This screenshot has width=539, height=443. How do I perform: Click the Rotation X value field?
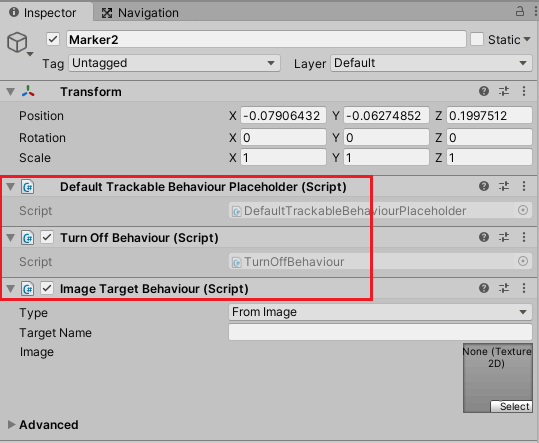pos(283,137)
